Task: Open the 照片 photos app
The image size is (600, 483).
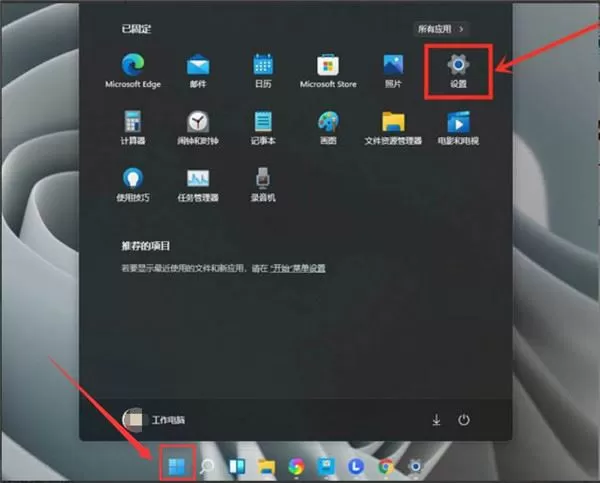Action: (393, 71)
